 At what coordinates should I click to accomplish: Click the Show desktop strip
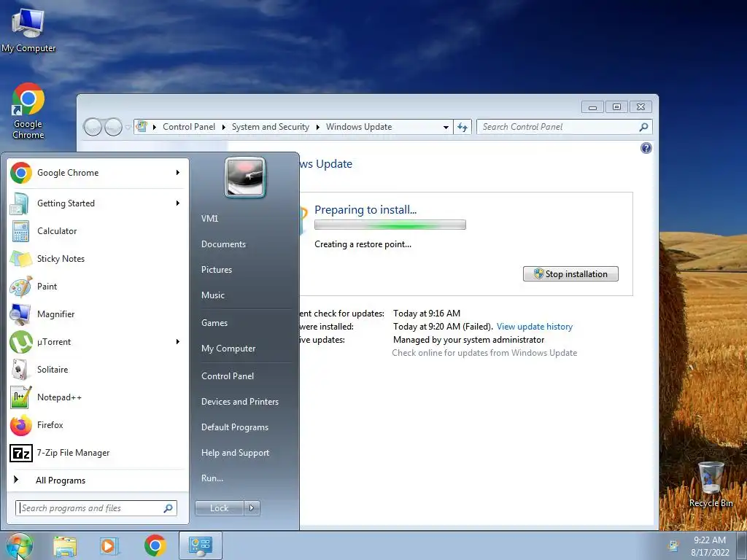pos(743,545)
